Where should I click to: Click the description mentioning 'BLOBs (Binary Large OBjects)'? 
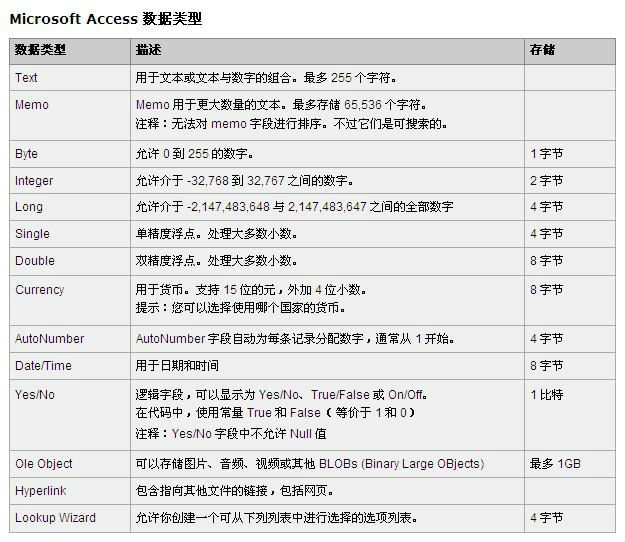(x=310, y=464)
